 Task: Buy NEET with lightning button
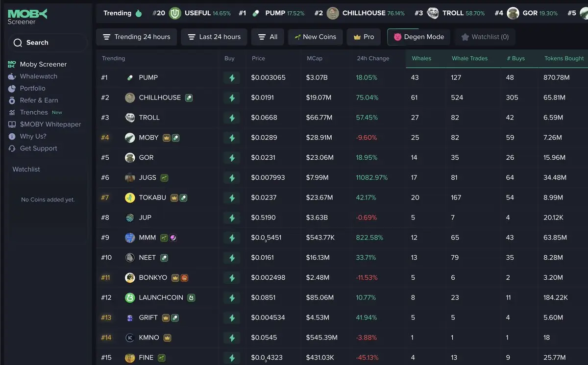(232, 258)
